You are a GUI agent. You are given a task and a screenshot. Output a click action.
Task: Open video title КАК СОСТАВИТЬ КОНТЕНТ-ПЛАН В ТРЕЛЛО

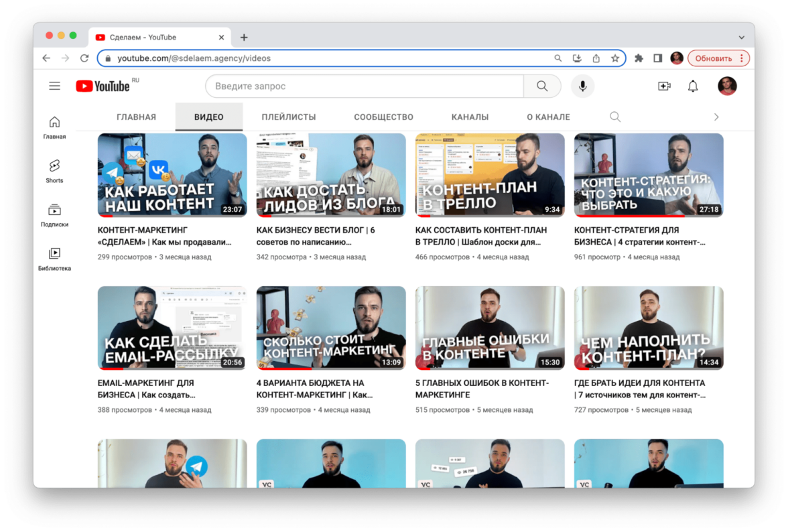pyautogui.click(x=480, y=236)
